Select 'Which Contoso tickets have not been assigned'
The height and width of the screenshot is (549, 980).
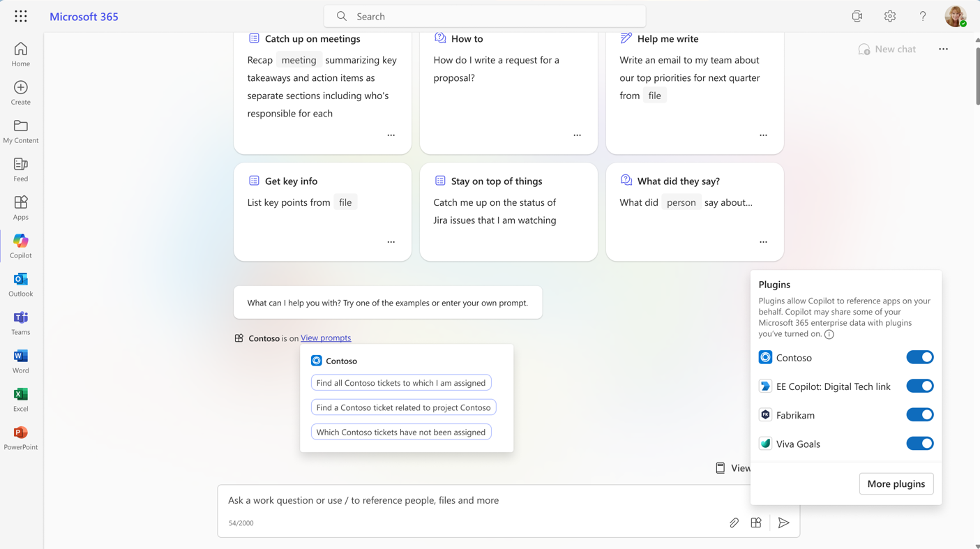pyautogui.click(x=401, y=432)
